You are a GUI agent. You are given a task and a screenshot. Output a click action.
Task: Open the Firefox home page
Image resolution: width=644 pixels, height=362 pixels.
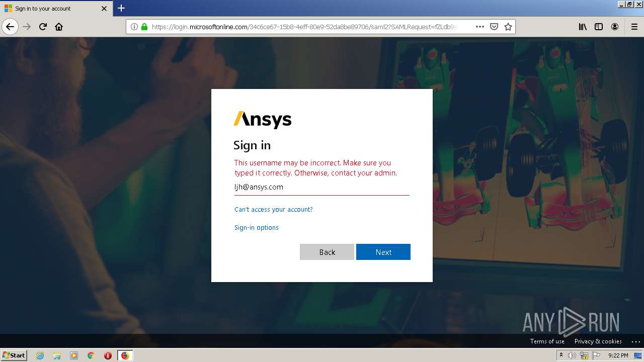click(x=59, y=27)
